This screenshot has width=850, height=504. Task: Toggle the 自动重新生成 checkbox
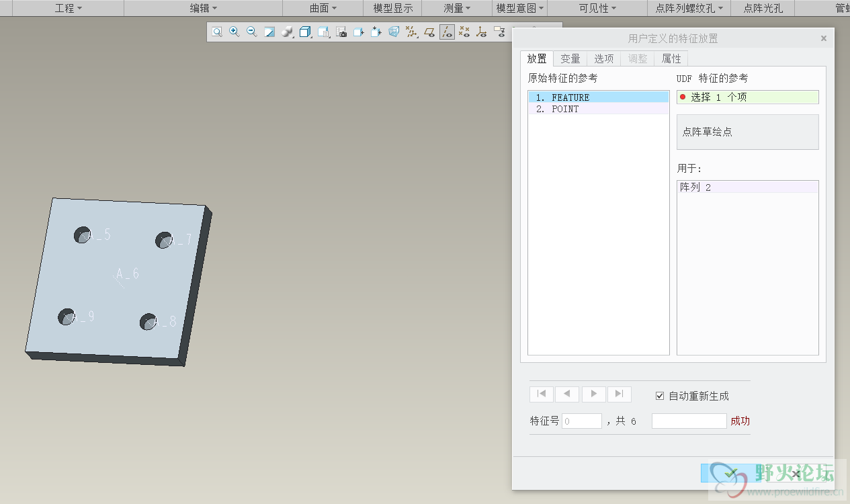(660, 396)
